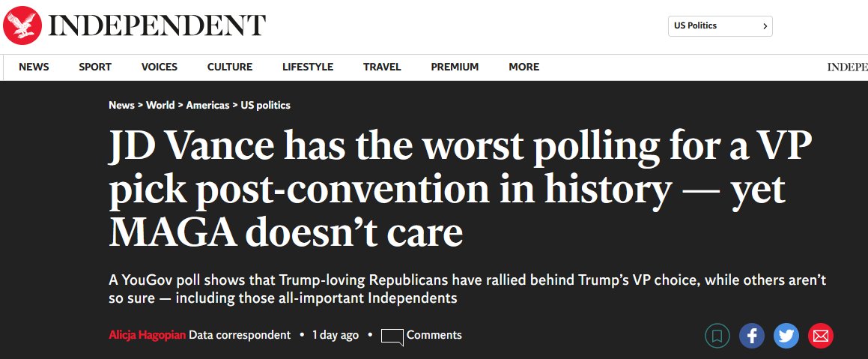Open author Alicja Hagopian's profile link
Image resolution: width=868 pixels, height=359 pixels.
pos(148,335)
